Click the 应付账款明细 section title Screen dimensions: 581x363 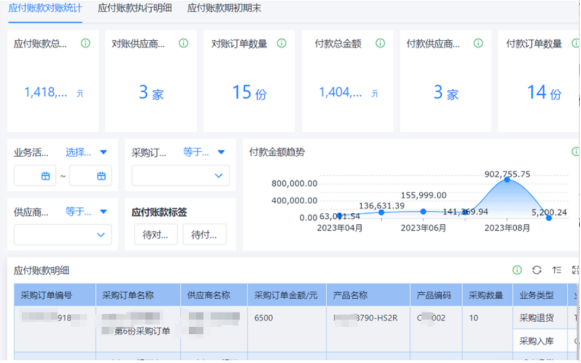pos(42,270)
